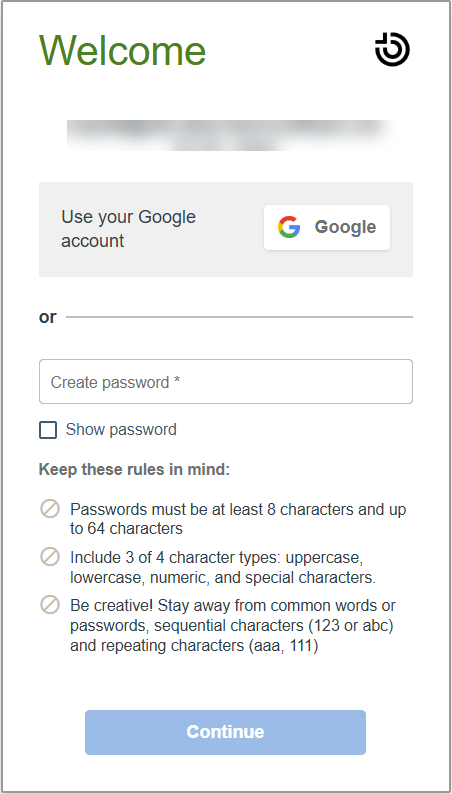The image size is (452, 794).
Task: Focus the Create password input field
Action: tap(226, 381)
